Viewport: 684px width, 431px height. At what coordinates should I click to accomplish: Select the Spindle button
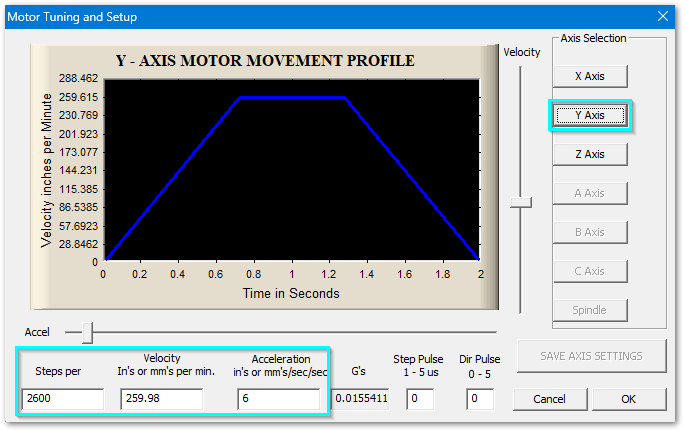[x=590, y=310]
